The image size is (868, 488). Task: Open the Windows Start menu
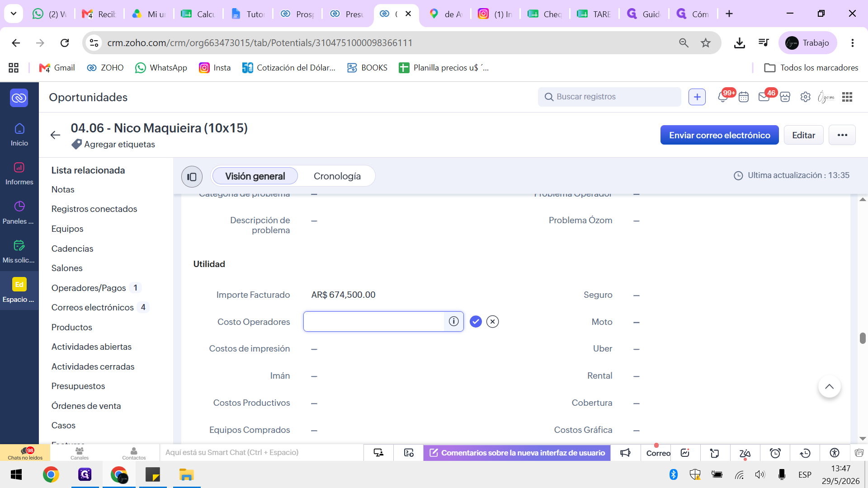pos(16,475)
